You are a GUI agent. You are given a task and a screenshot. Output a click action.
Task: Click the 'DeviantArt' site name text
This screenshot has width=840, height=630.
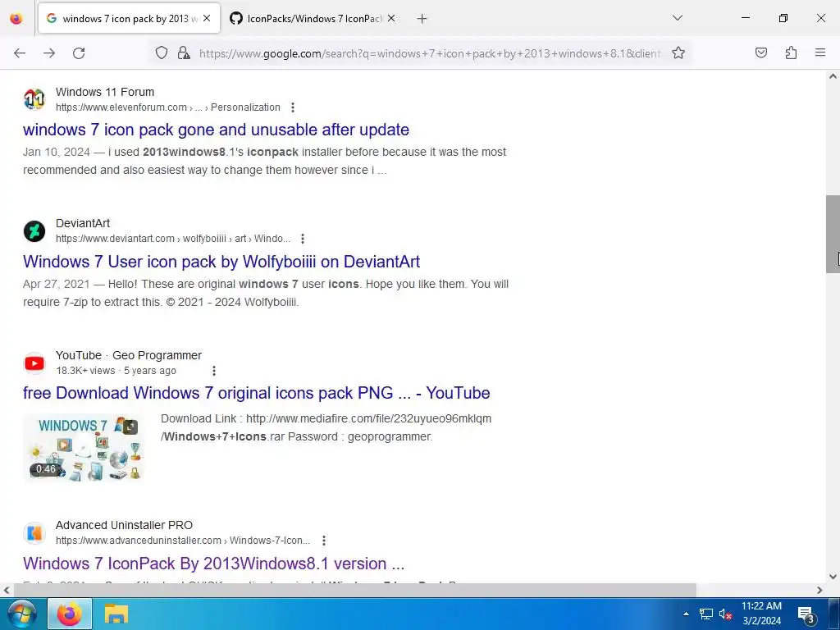coord(83,223)
